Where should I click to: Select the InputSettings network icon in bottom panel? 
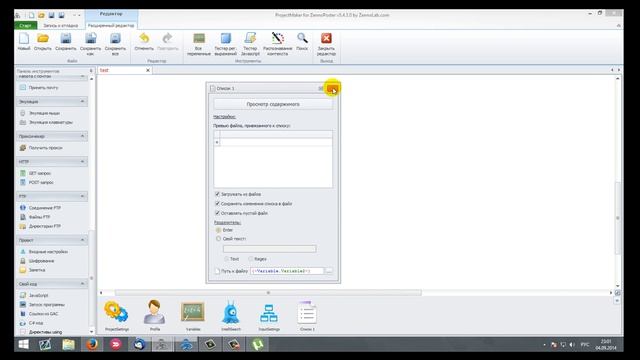tap(269, 315)
